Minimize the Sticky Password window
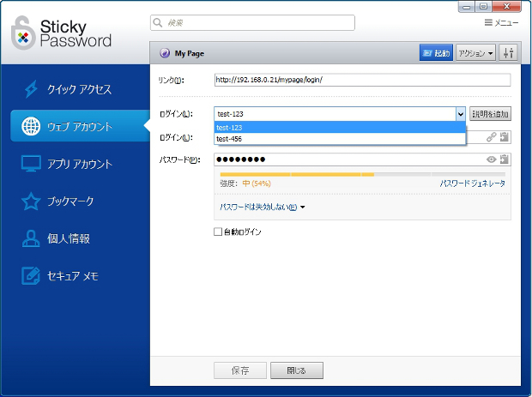This screenshot has height=397, width=532. point(467,7)
